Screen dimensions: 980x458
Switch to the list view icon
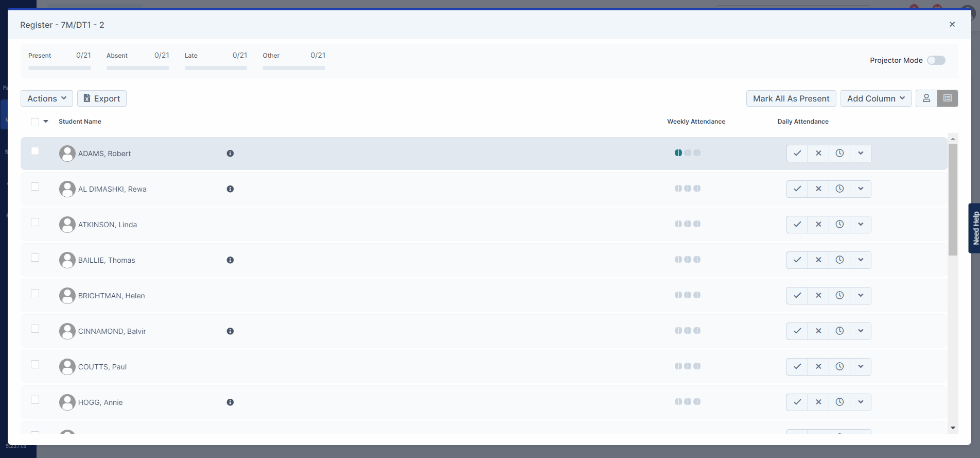coord(947,98)
